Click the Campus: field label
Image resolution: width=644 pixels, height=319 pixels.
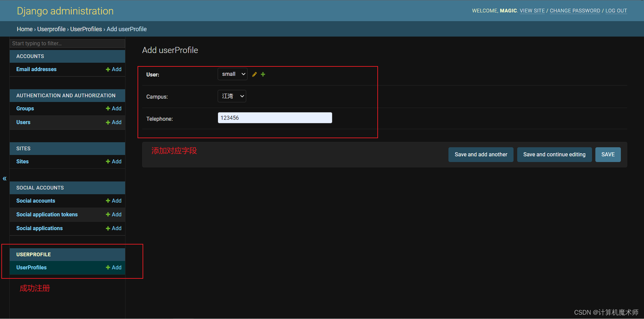[x=157, y=97]
